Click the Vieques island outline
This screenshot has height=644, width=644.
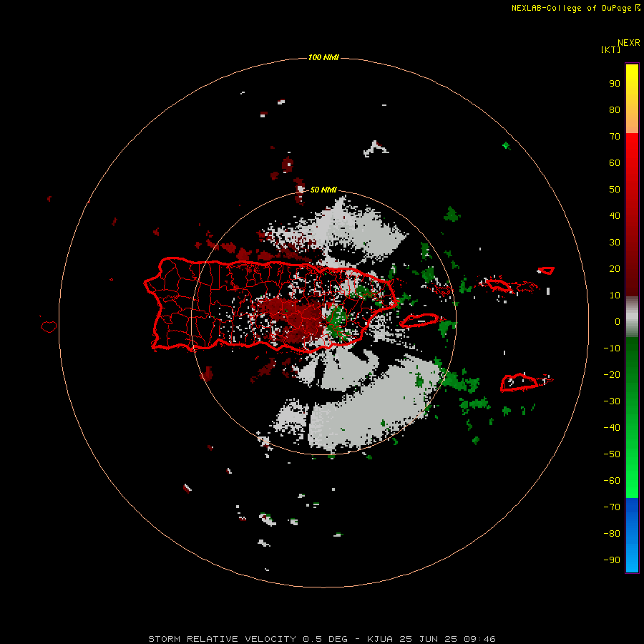tap(420, 321)
